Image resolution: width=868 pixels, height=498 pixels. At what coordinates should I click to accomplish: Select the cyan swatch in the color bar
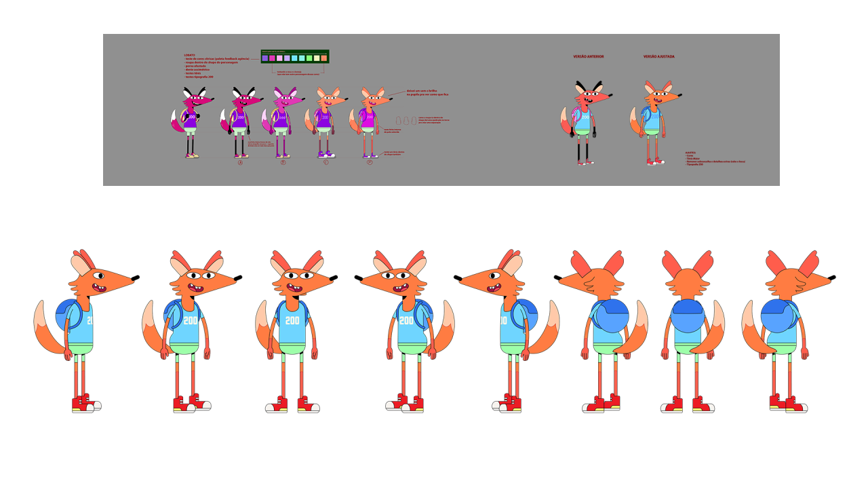tap(294, 58)
